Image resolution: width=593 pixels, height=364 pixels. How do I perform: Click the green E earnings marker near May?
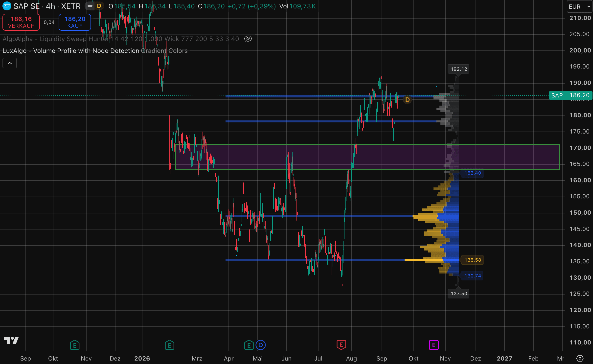(249, 345)
